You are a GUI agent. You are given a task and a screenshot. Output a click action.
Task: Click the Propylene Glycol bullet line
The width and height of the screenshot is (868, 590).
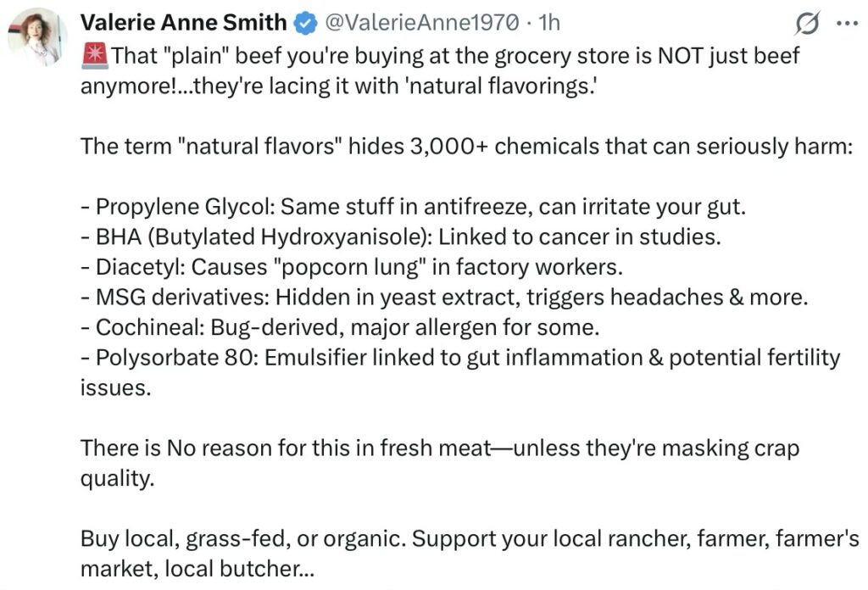click(413, 206)
